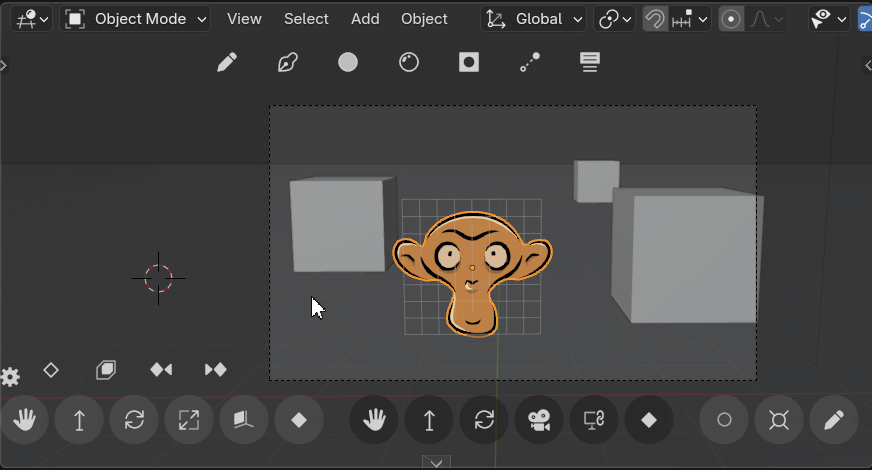Viewport: 872px width, 470px height.
Task: Click the hand icon beside the gear column
Action: tap(24, 420)
